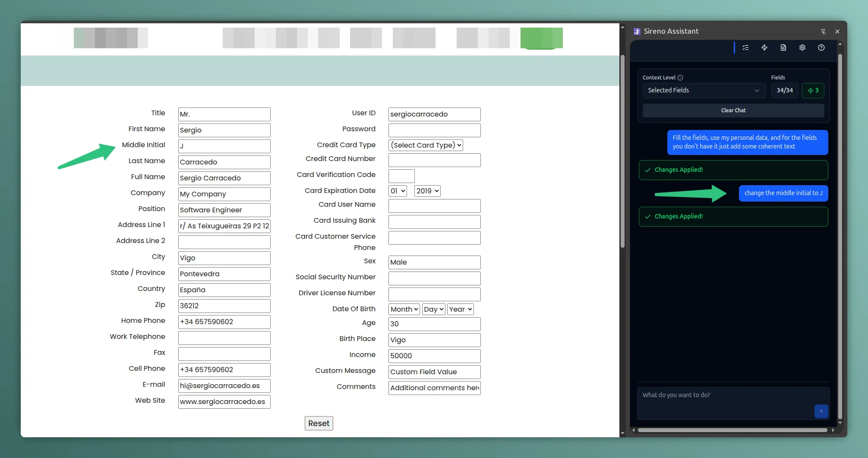This screenshot has width=868, height=458.
Task: Click the Context Level info icon
Action: [680, 78]
